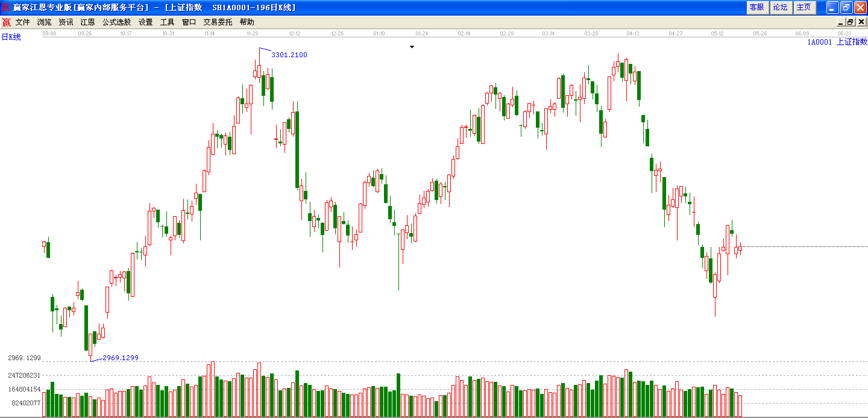Open the 浏览 menu
Viewport: 868px width, 418px height.
(x=44, y=22)
